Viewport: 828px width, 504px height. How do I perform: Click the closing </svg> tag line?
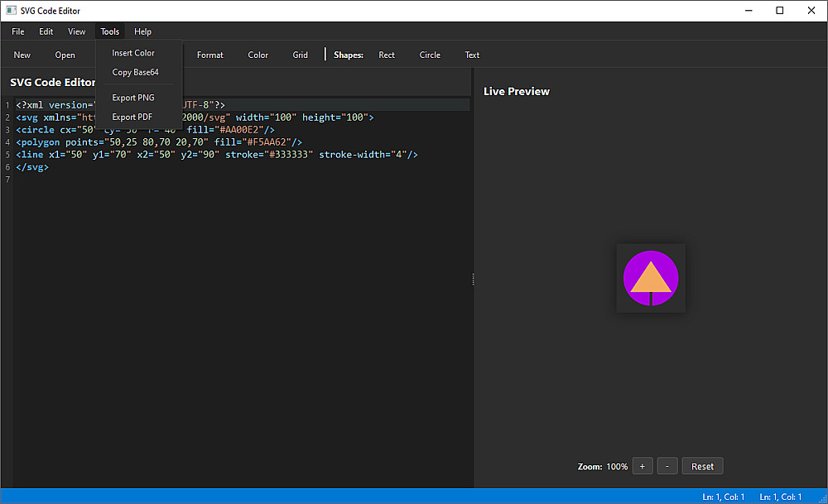coord(32,167)
